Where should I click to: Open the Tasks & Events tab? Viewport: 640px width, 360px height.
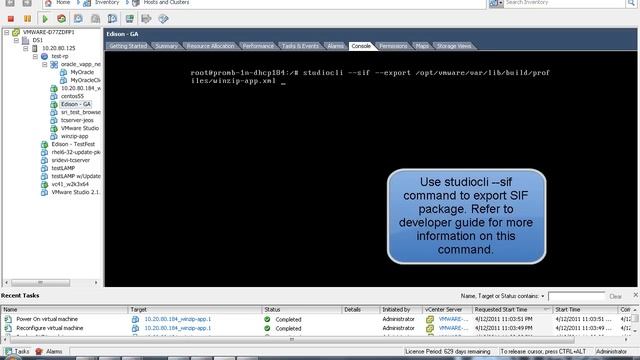[x=300, y=46]
